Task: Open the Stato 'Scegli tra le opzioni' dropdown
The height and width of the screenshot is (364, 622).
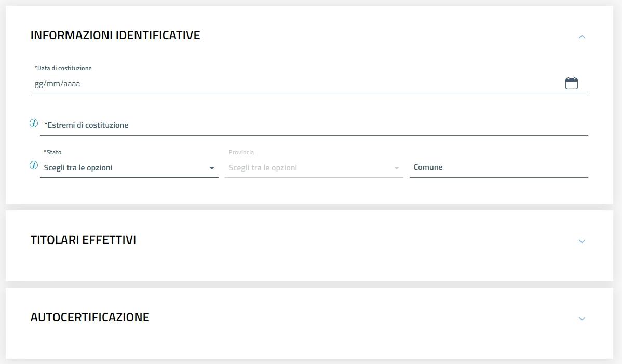Action: [125, 168]
